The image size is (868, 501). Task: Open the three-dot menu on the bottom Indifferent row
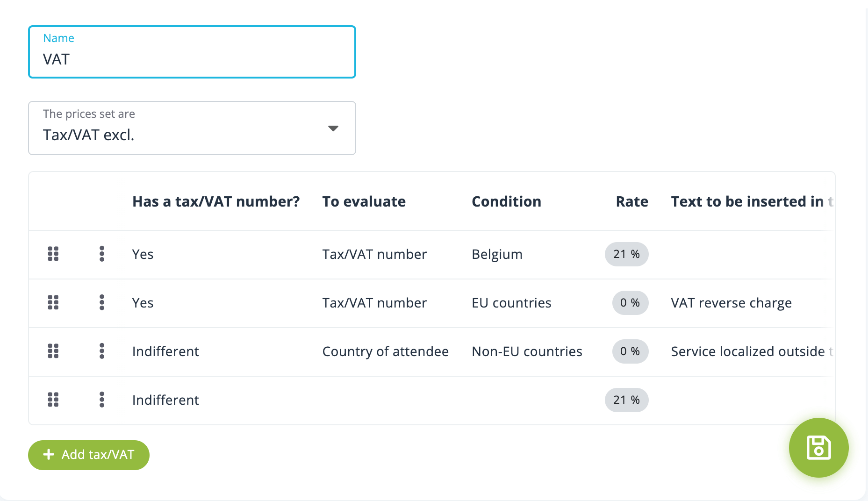pyautogui.click(x=101, y=400)
